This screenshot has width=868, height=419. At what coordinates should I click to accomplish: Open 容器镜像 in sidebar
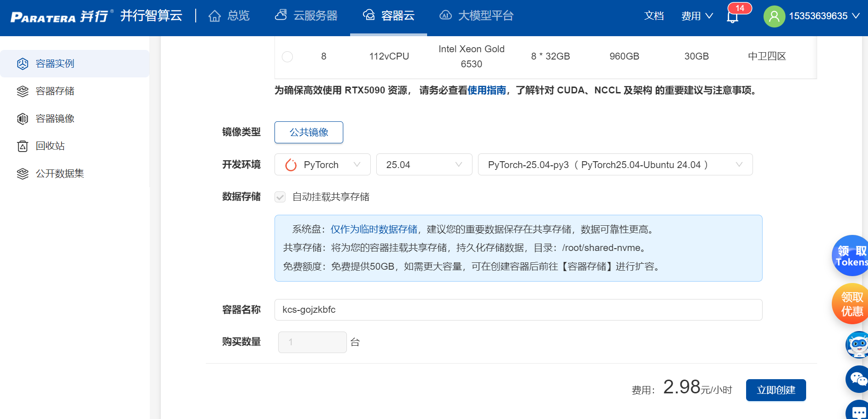pos(75,119)
